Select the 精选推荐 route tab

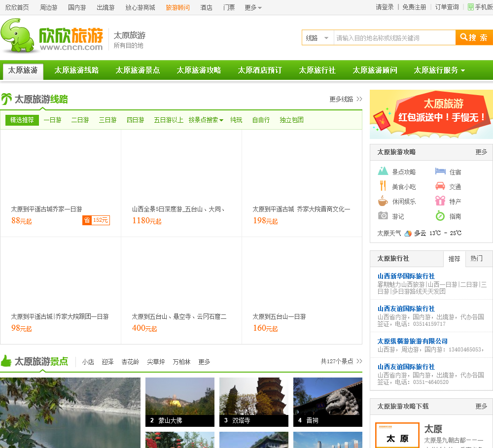pyautogui.click(x=22, y=120)
